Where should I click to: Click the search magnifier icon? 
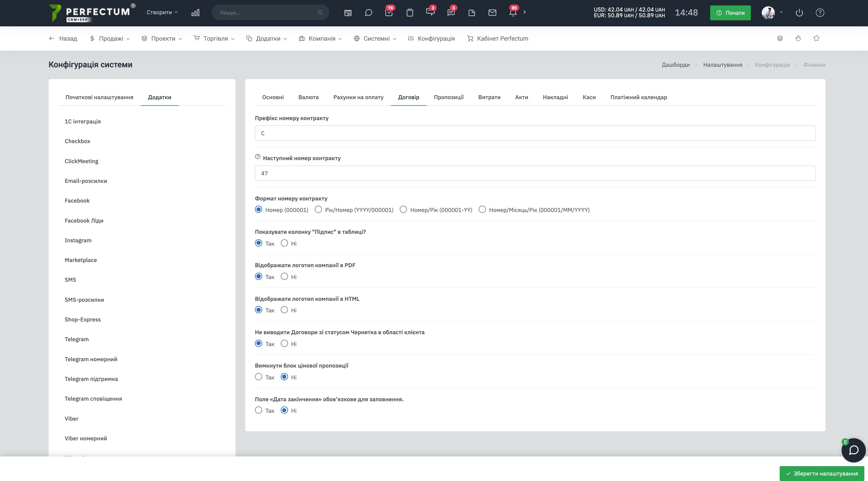(x=320, y=12)
